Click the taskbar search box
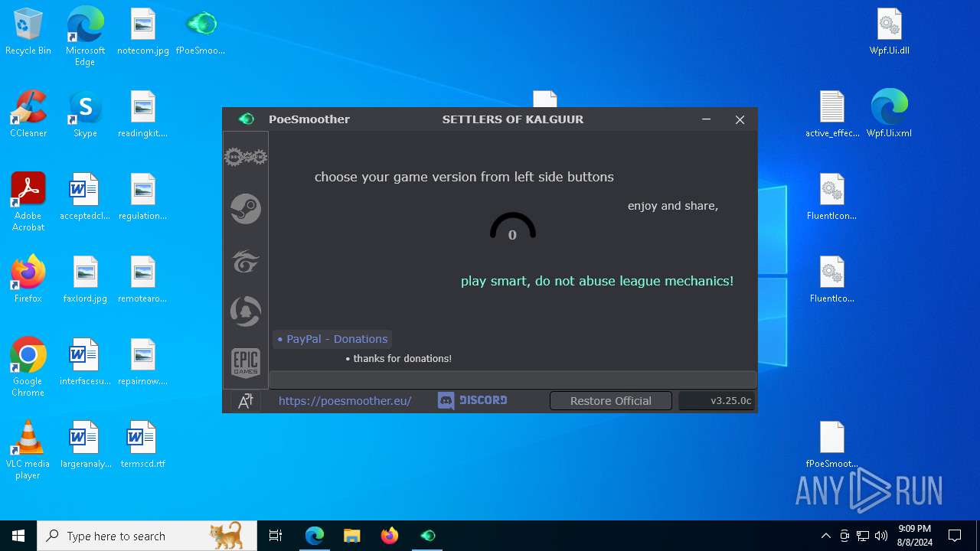This screenshot has height=551, width=980. coord(147,536)
